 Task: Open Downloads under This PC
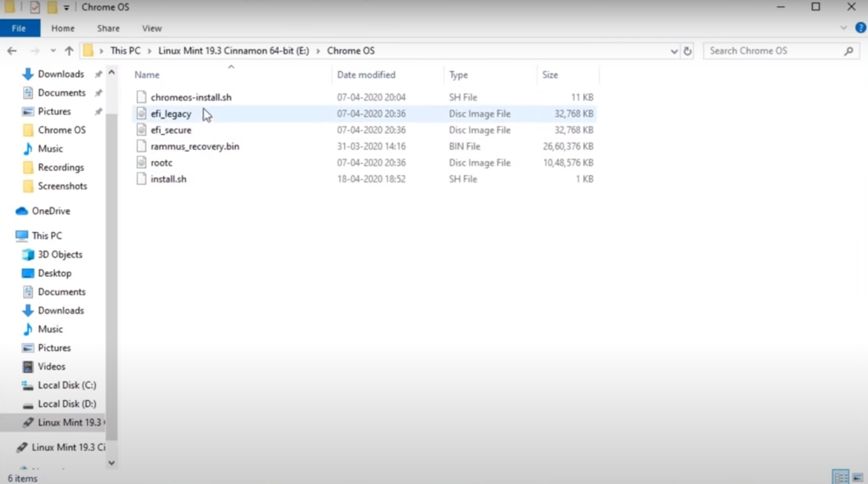61,310
